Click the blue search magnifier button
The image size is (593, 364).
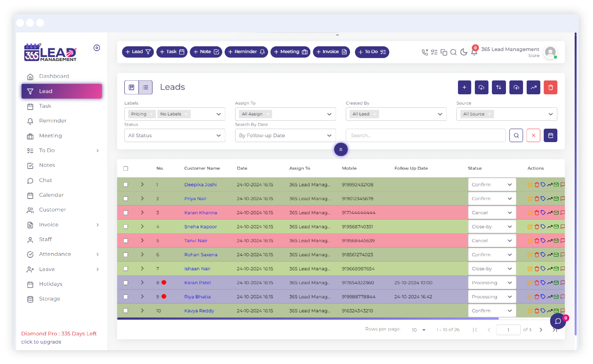(x=516, y=135)
